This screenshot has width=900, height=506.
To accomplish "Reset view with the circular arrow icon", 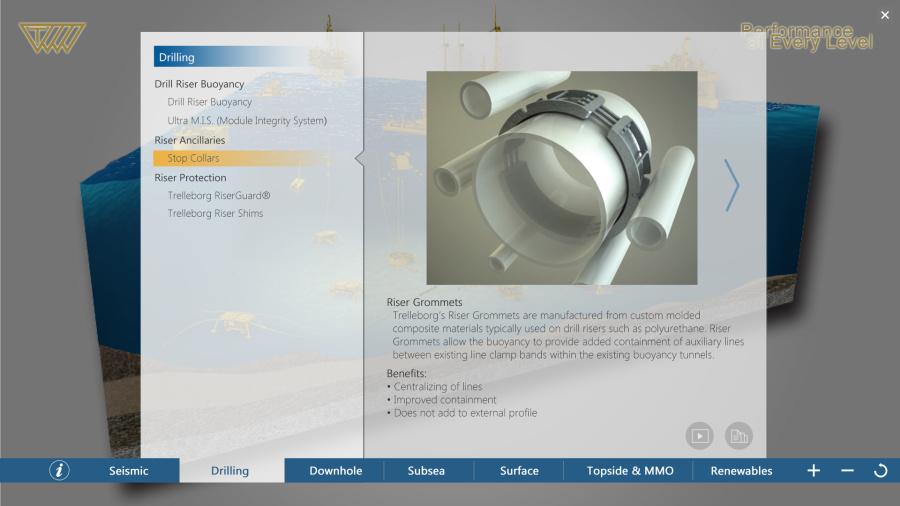I will pos(880,471).
